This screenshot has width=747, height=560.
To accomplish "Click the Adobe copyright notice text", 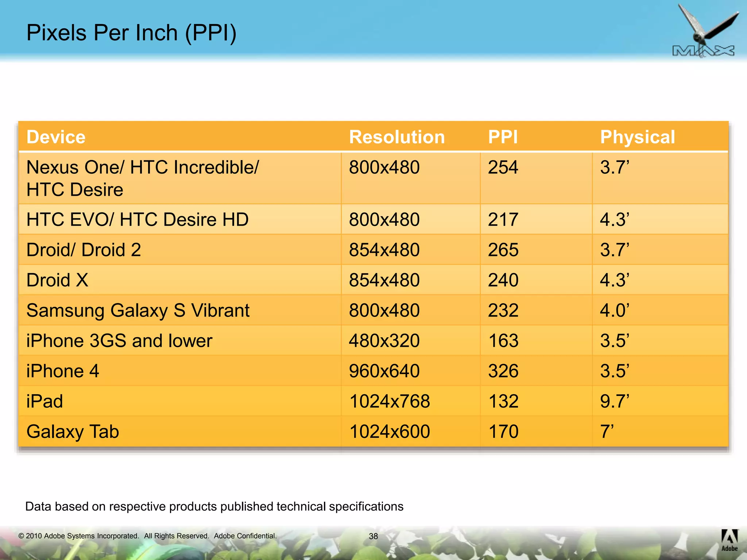I will [147, 536].
